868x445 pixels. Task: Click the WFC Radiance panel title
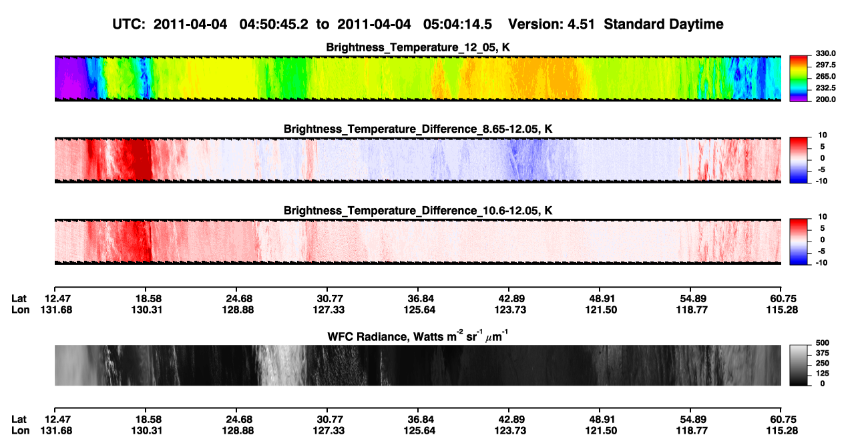[418, 336]
